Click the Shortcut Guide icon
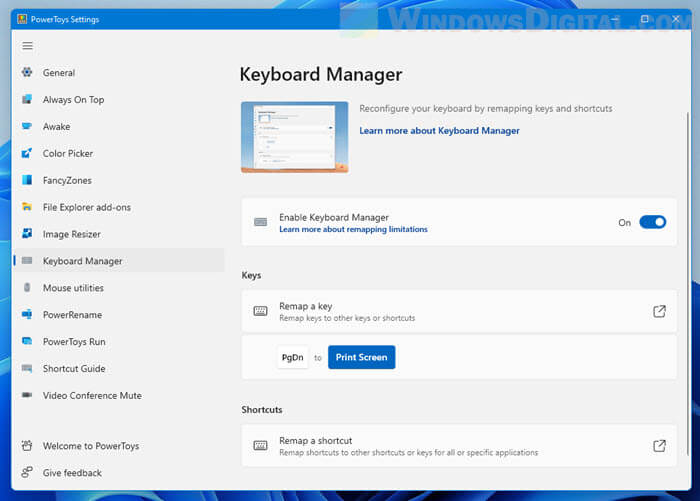Screen dimensions: 700x501 pos(27,368)
